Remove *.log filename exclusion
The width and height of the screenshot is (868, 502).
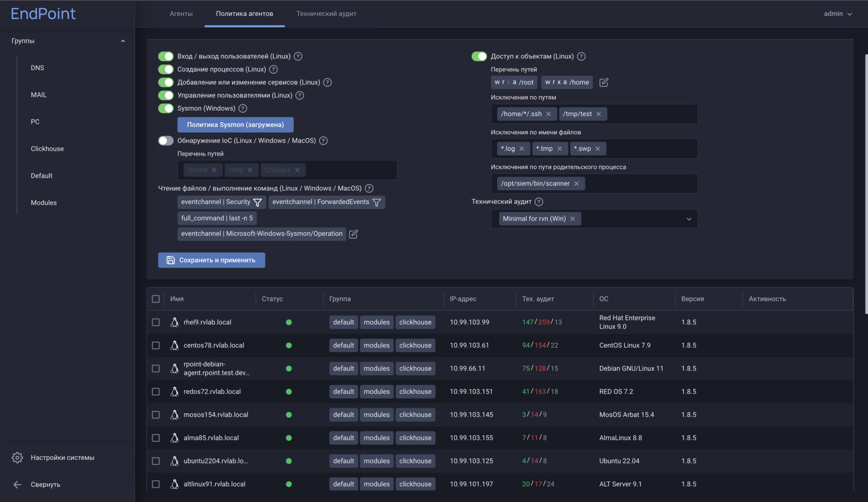(x=522, y=149)
